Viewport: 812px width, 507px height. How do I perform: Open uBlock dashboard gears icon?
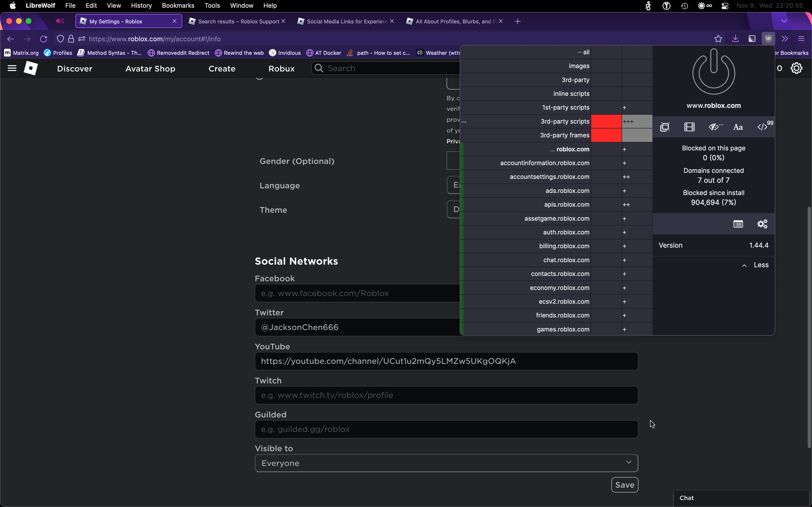[x=762, y=224]
